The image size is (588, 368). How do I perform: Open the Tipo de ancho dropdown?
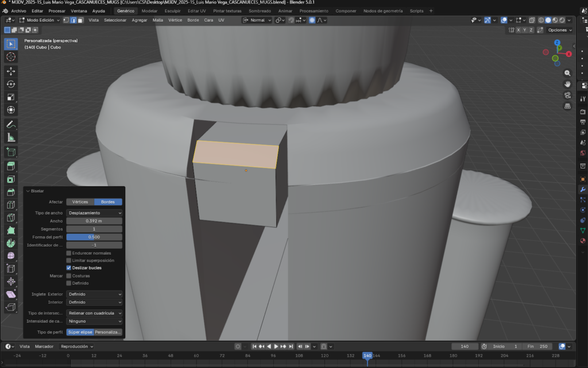click(94, 213)
